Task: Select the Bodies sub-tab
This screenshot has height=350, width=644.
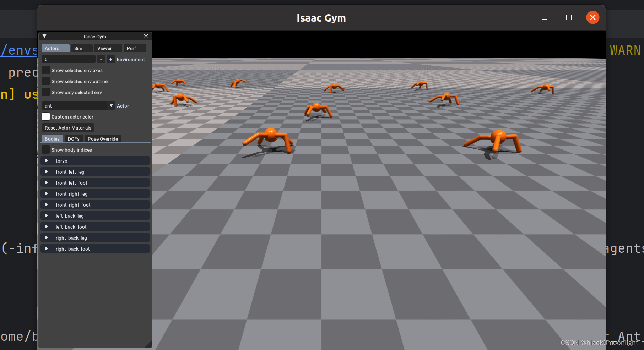Action: pyautogui.click(x=52, y=139)
